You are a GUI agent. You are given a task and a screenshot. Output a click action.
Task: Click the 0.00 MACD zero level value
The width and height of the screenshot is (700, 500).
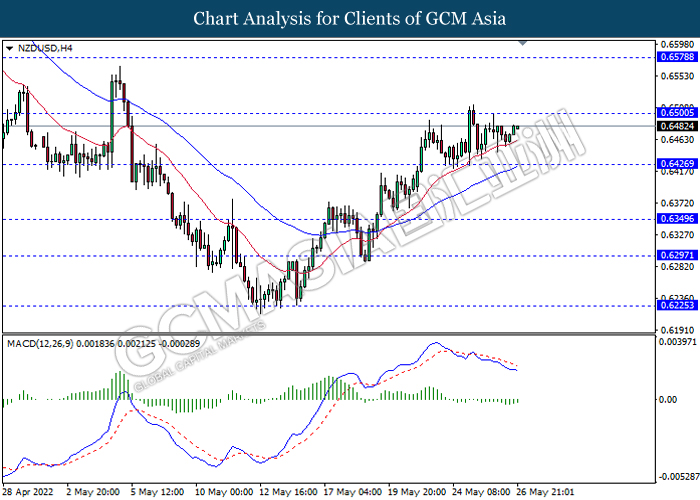click(668, 400)
